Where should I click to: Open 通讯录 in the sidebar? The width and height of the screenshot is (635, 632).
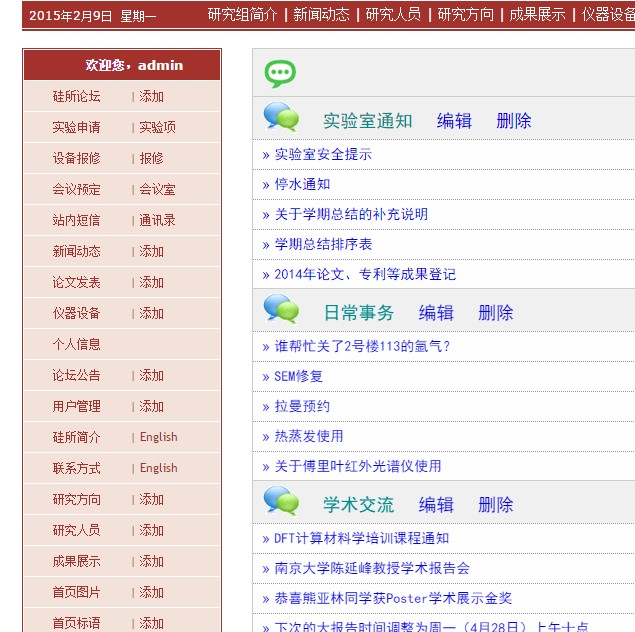click(158, 220)
